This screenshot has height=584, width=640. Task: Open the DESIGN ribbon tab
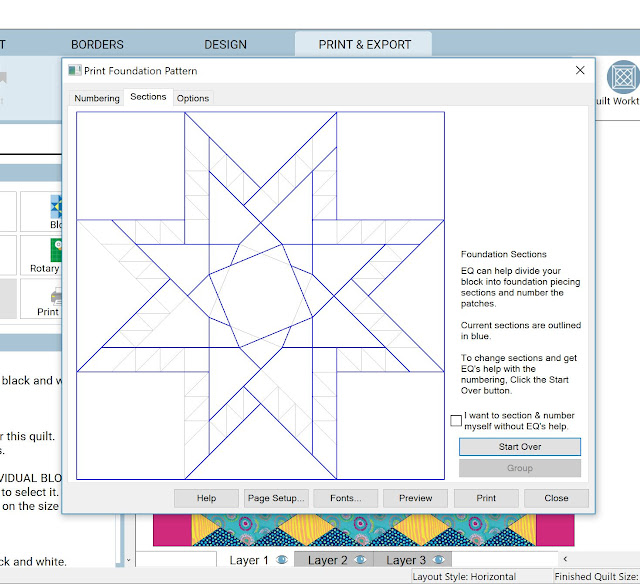225,44
